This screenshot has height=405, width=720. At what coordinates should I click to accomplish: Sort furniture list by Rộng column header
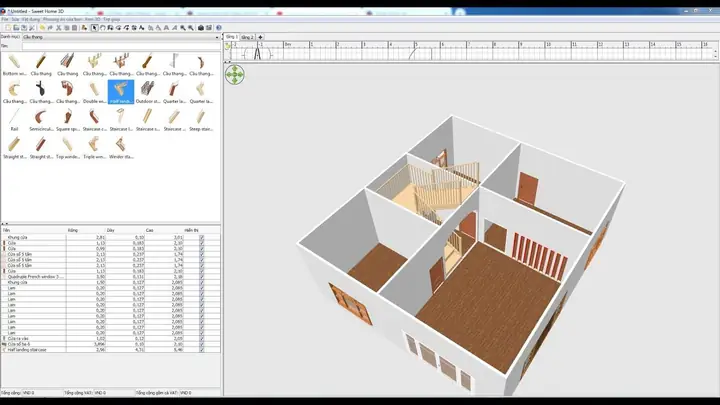pos(86,230)
